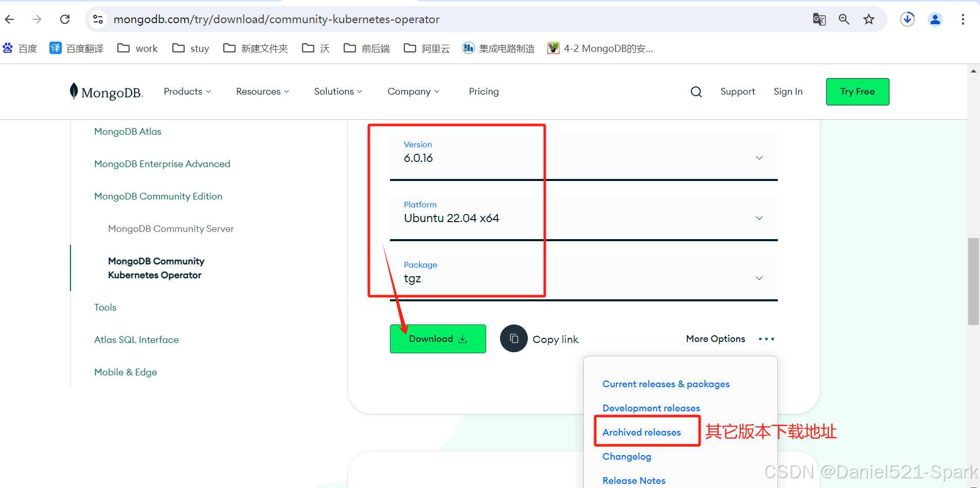
Task: Open Mobile & Edge in sidebar
Action: (126, 372)
